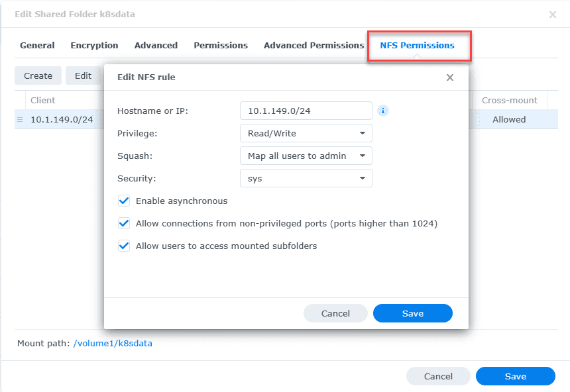
Task: Go to the Advanced Permissions tab
Action: point(313,46)
